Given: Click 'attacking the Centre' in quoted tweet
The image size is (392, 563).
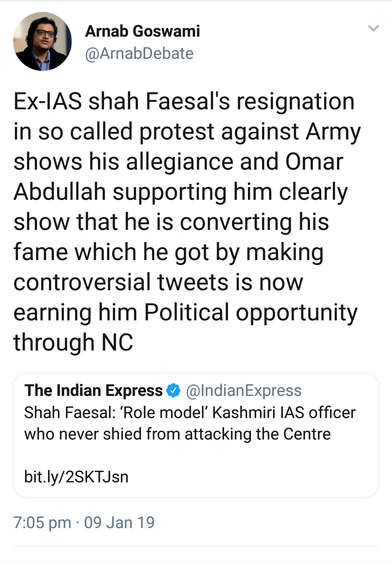Looking at the screenshot, I should click(x=258, y=434).
